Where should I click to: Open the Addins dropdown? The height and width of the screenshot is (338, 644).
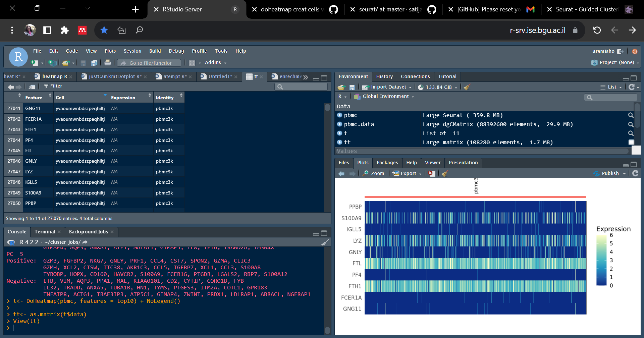tap(215, 63)
